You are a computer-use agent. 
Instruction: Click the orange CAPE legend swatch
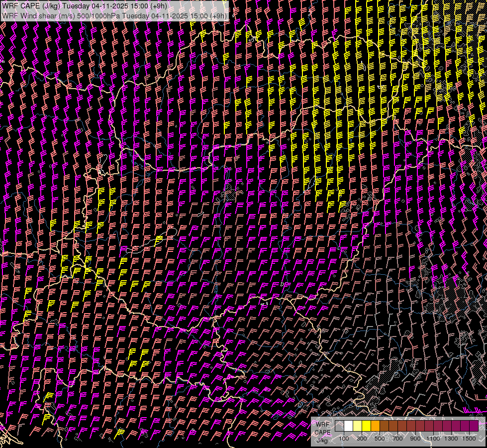[x=375, y=426]
